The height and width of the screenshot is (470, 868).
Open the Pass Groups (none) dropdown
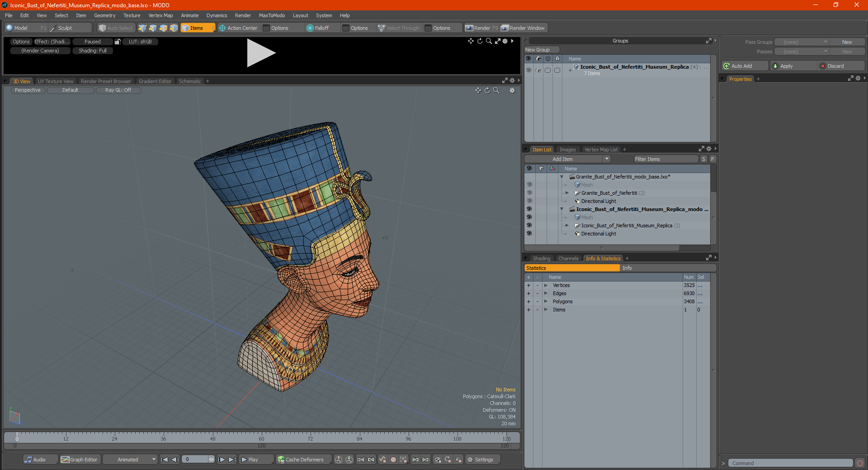point(802,42)
